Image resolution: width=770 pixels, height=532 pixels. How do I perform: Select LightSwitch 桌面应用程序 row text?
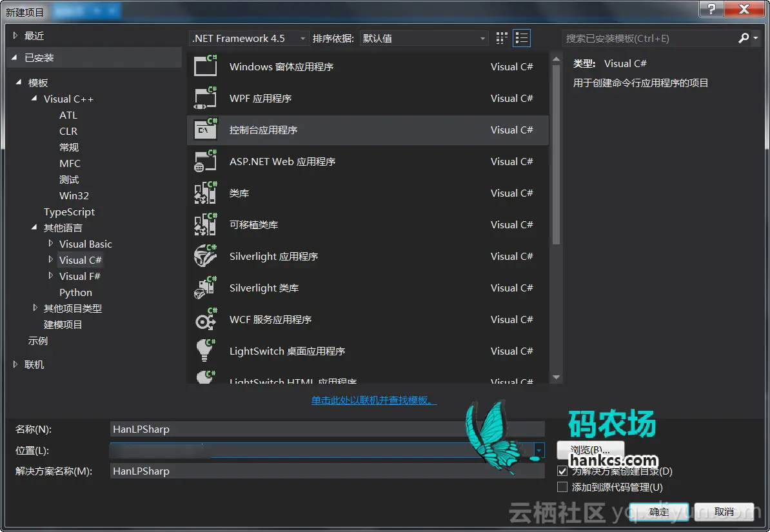click(287, 351)
